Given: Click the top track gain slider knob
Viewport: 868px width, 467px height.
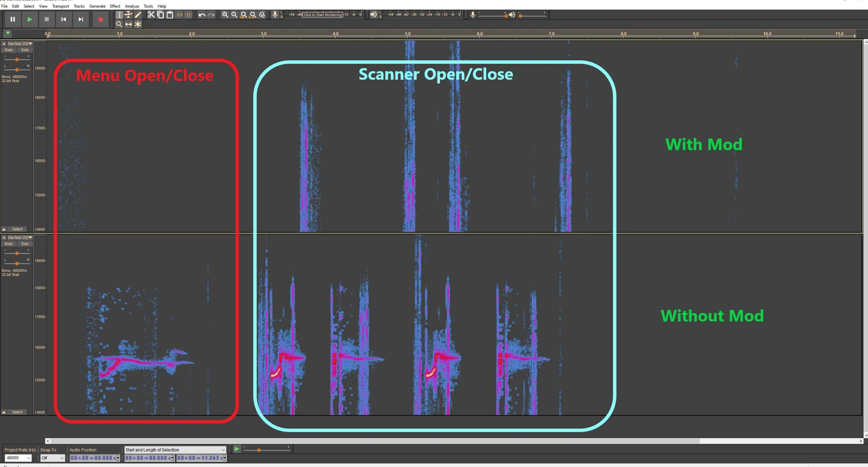Looking at the screenshot, I should (x=17, y=59).
